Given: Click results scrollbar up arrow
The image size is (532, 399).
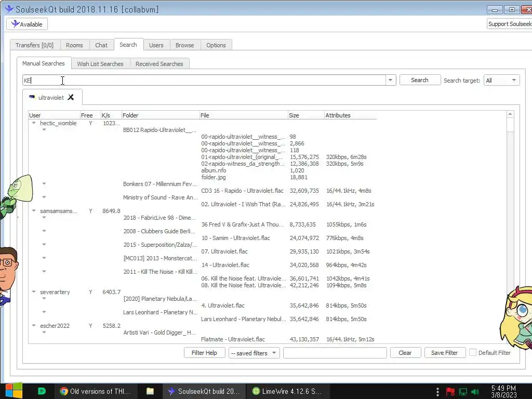Looking at the screenshot, I should [510, 114].
